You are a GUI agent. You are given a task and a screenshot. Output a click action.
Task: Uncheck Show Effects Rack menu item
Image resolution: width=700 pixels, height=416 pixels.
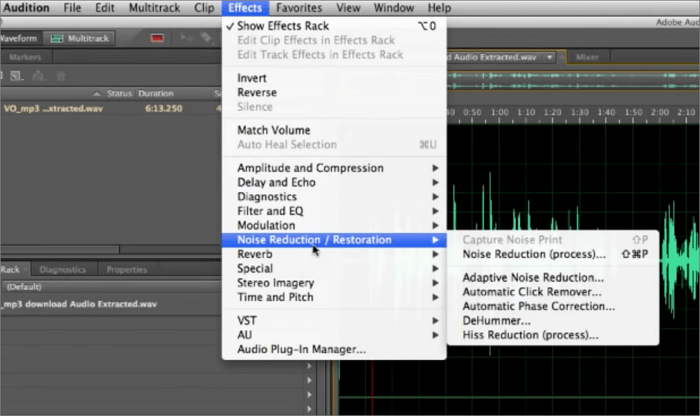click(283, 26)
